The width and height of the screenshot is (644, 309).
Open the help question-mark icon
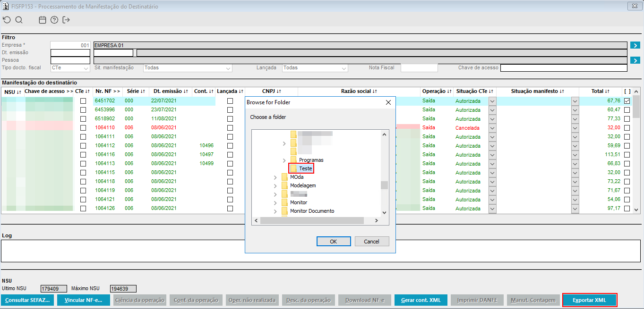tap(54, 20)
